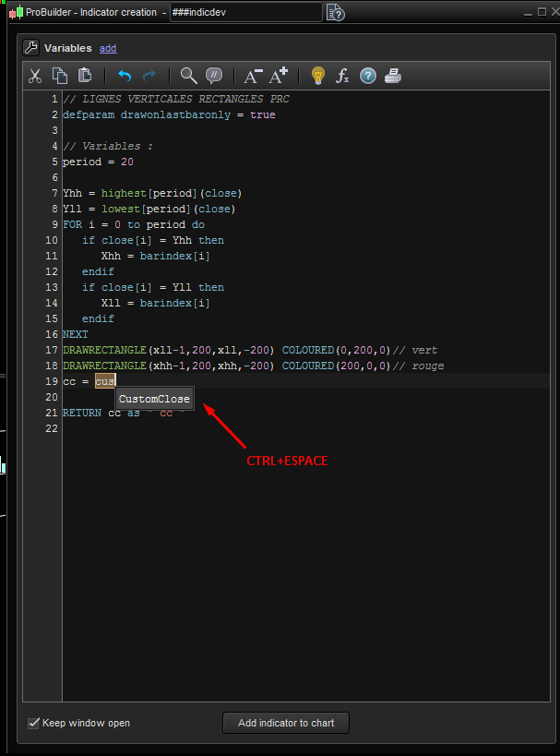Image resolution: width=560 pixels, height=756 pixels.
Task: Click 'if close[i] = Yll then' line
Action: click(153, 287)
